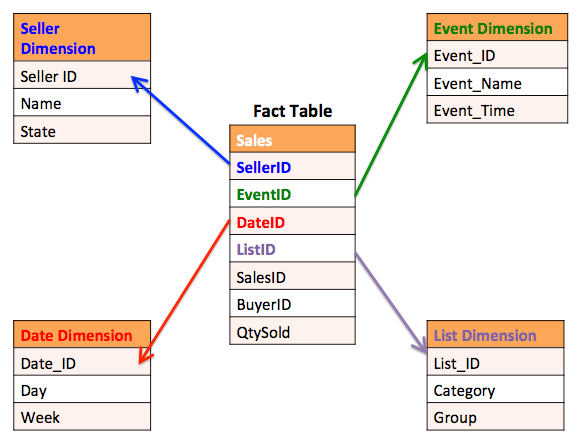The height and width of the screenshot is (444, 582).
Task: Select the Sales fact table header
Action: 292,139
